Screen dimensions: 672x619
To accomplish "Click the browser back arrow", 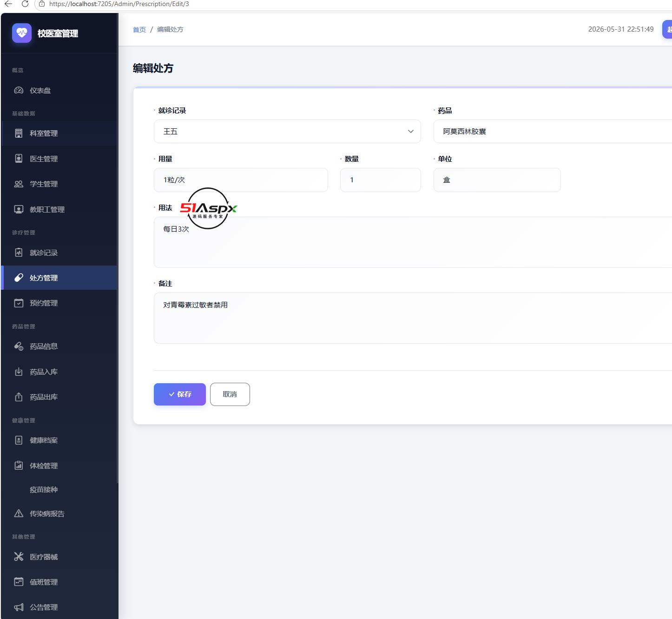I will [8, 4].
